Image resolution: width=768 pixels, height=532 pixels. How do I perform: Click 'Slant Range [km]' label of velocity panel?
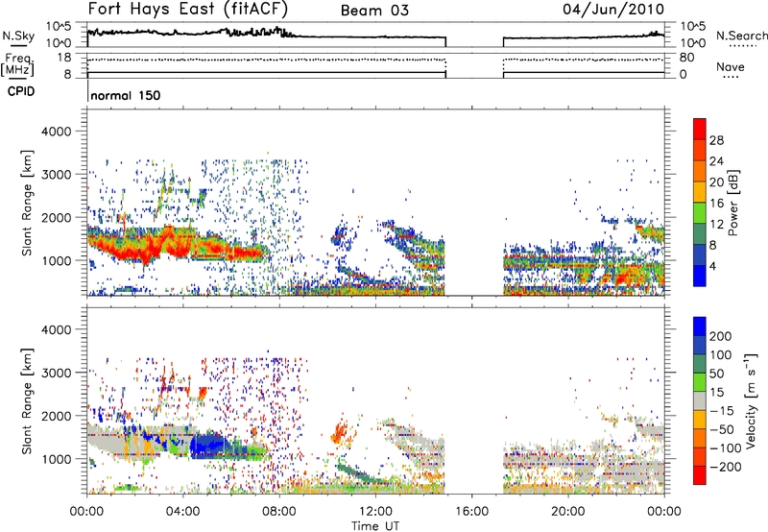tap(27, 400)
